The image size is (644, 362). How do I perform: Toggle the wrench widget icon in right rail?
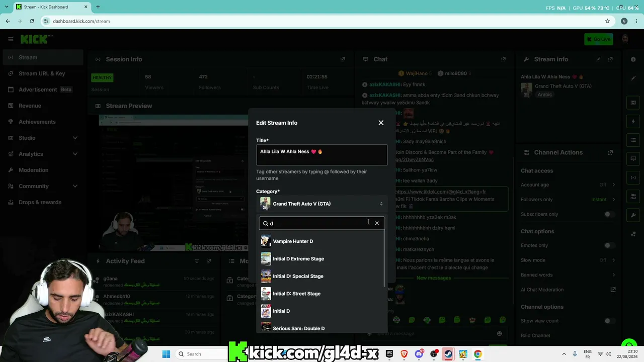click(x=633, y=215)
